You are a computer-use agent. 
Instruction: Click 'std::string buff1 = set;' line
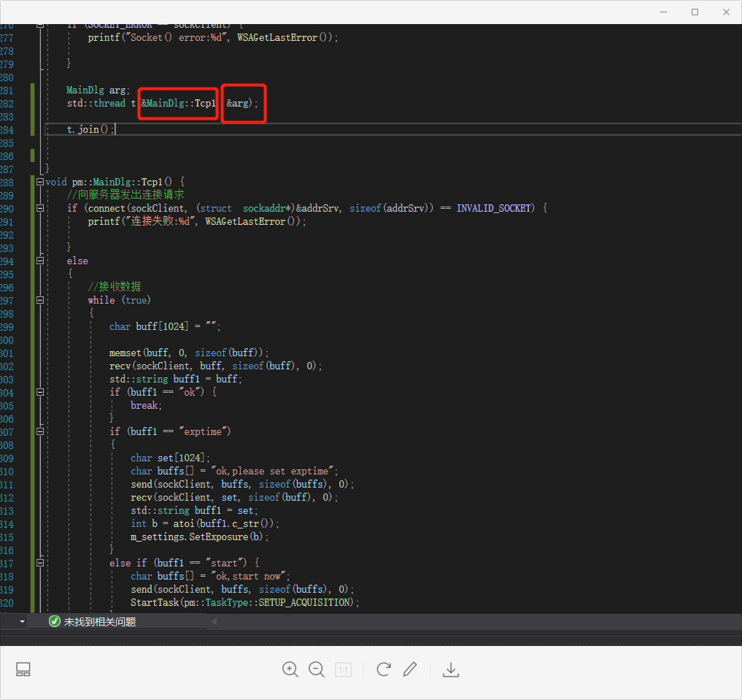[194, 511]
